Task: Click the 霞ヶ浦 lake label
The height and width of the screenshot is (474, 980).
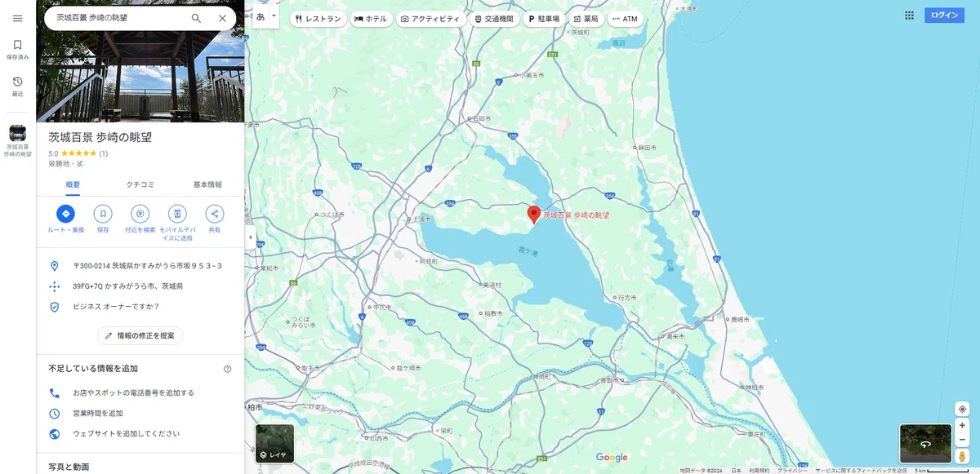Action: point(529,251)
